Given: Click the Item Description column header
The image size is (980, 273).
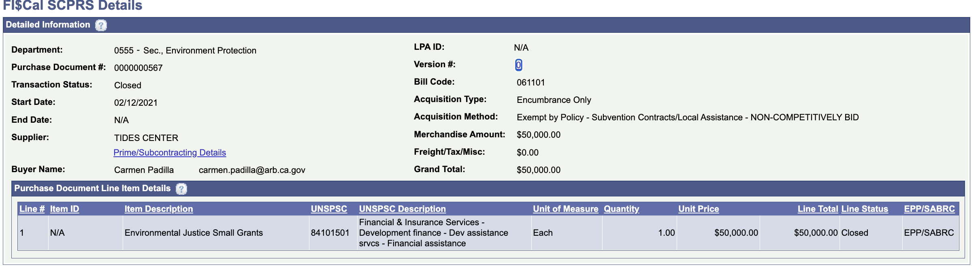Looking at the screenshot, I should (159, 209).
